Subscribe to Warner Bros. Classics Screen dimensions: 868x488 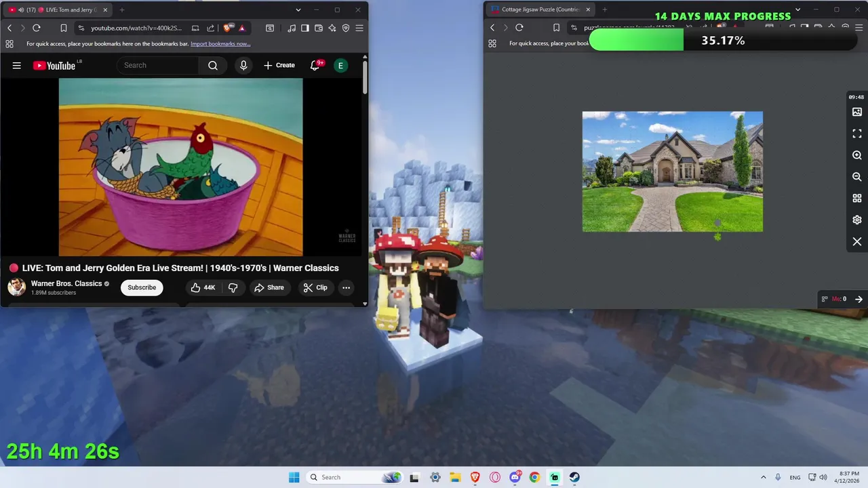(142, 287)
